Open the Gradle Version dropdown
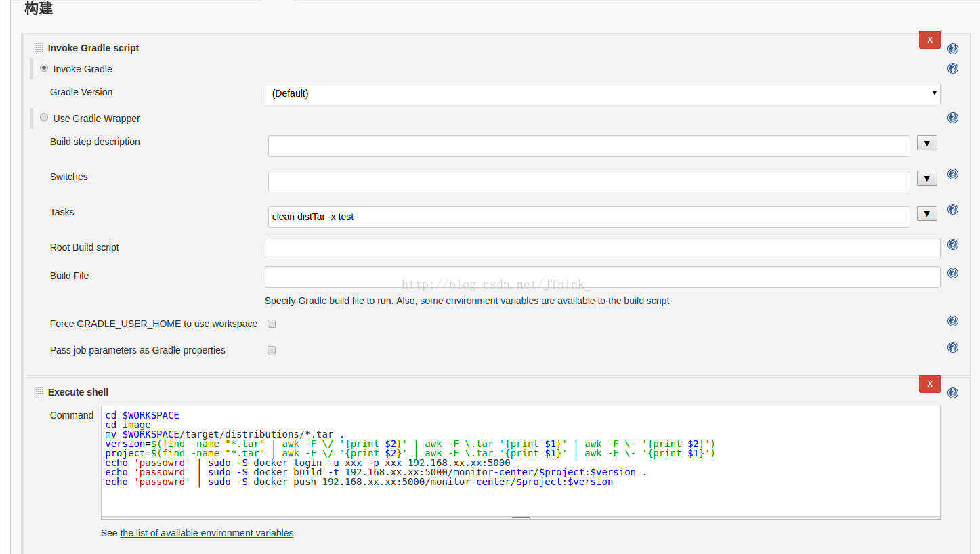 tap(602, 93)
